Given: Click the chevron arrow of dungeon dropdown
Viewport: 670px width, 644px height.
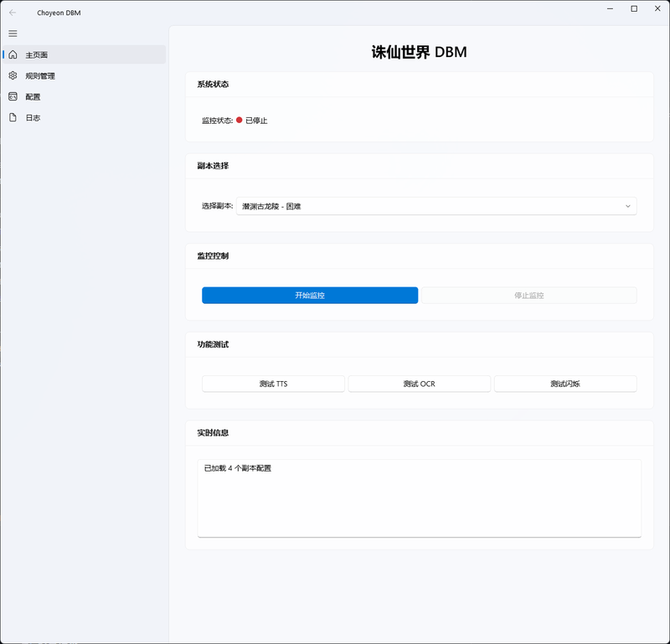Looking at the screenshot, I should pos(627,206).
